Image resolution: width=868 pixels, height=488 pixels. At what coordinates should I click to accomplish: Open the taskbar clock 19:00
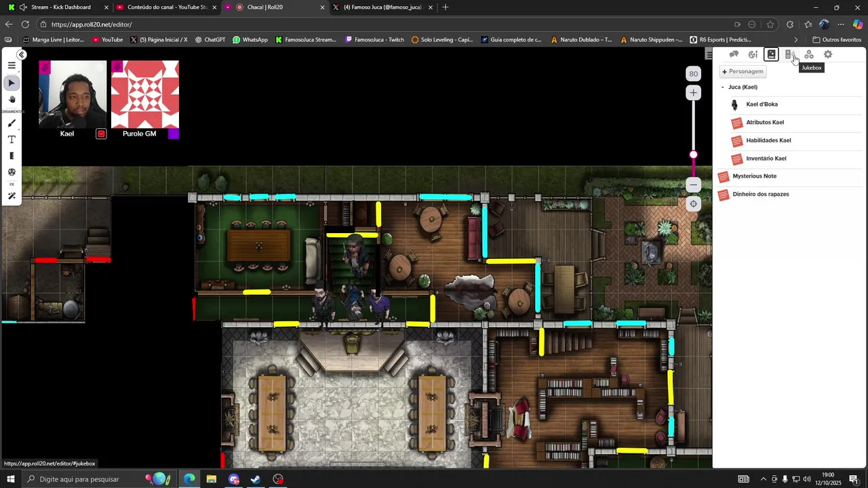coord(828,479)
